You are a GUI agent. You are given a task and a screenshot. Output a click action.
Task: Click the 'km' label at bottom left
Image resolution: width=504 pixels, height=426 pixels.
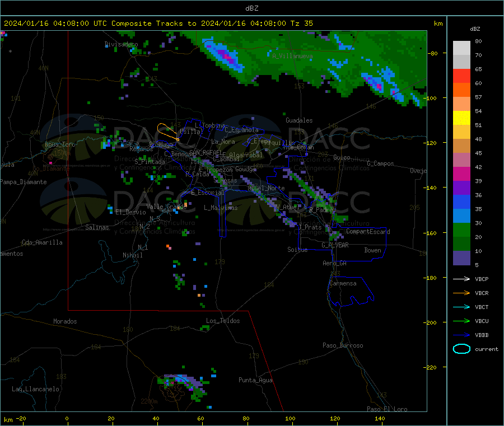pyautogui.click(x=8, y=420)
